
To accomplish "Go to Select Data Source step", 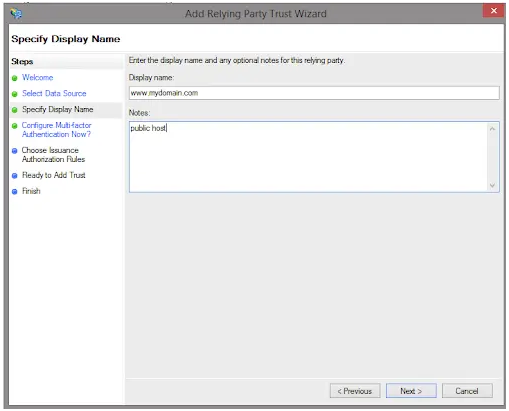I will pos(54,93).
